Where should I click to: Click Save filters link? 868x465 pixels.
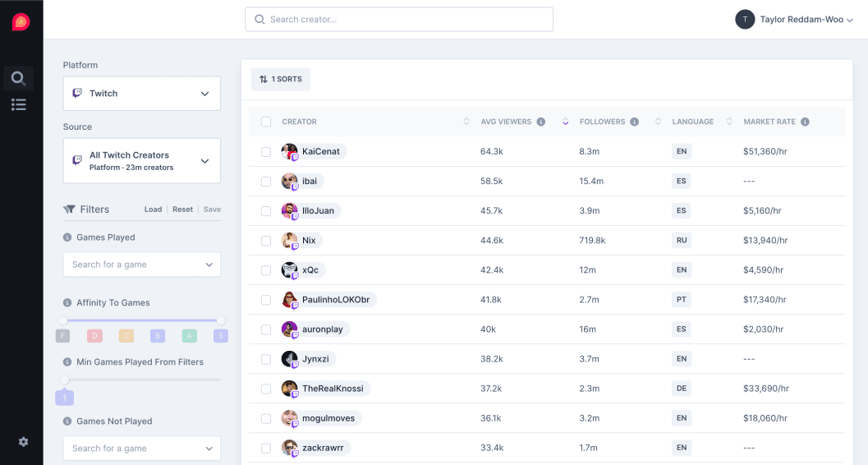tap(212, 209)
